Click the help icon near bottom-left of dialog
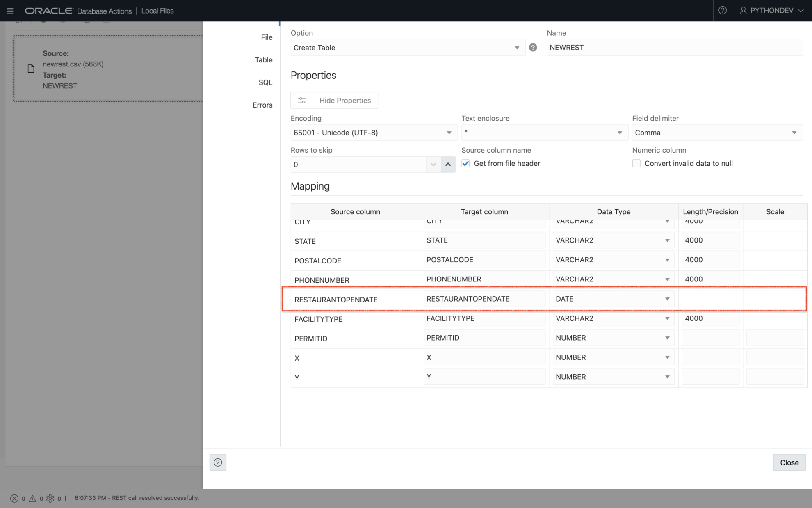 (x=218, y=462)
